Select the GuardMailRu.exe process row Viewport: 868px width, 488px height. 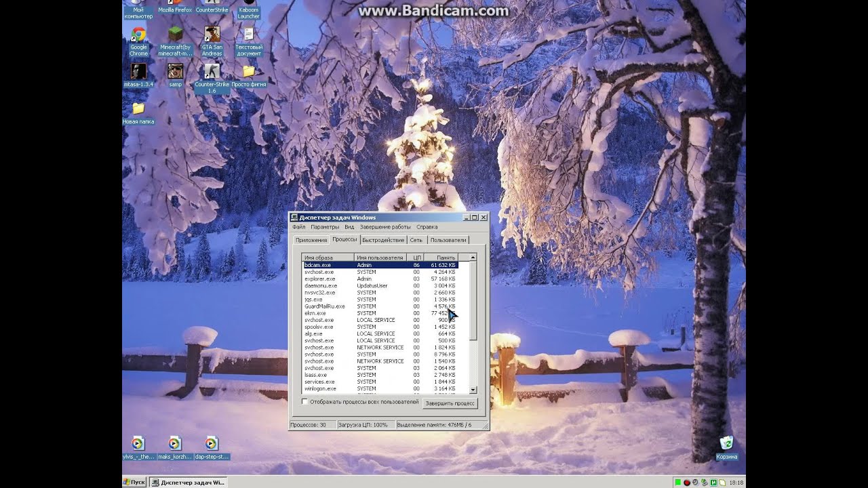pos(380,306)
